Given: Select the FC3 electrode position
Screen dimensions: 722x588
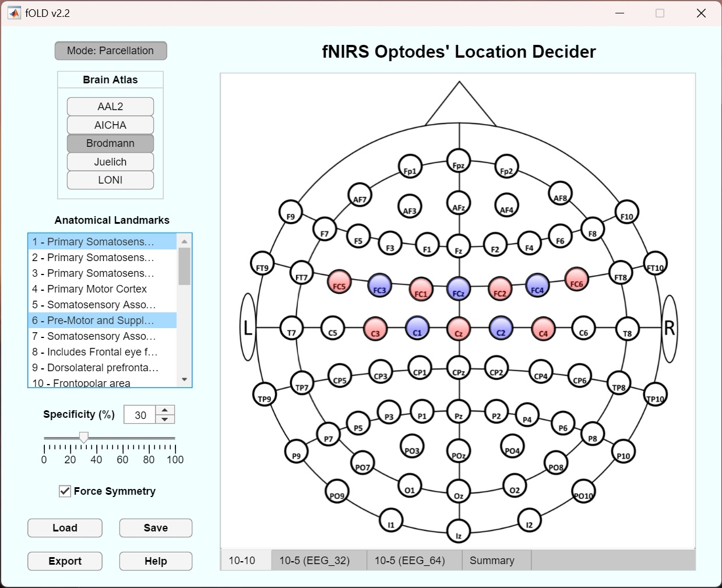Looking at the screenshot, I should (x=379, y=286).
